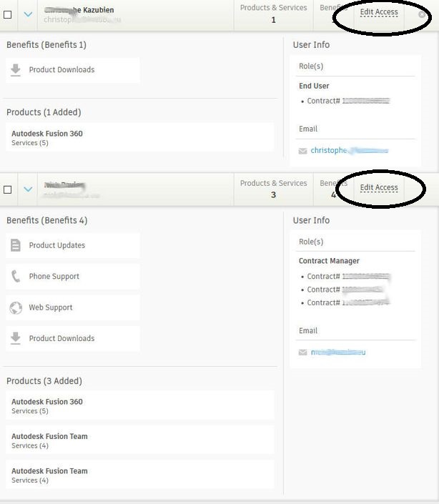Click Product Downloads icon under Benefits 1
439x504 pixels.
point(16,70)
